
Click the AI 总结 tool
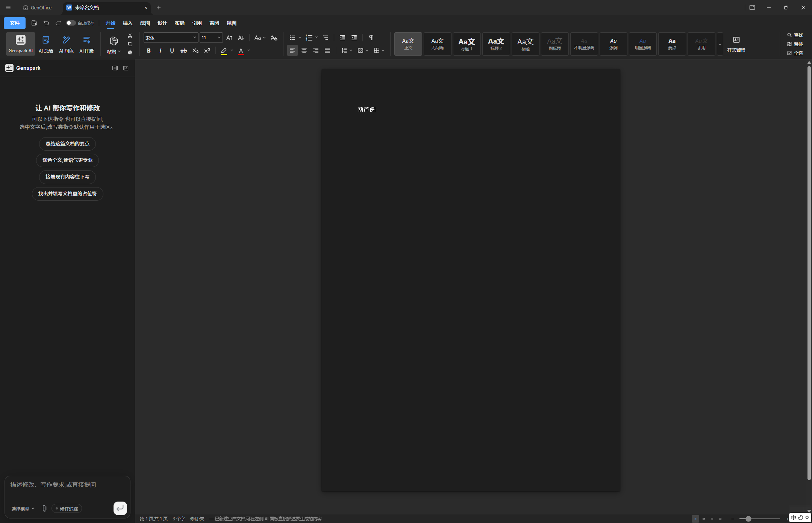[46, 44]
